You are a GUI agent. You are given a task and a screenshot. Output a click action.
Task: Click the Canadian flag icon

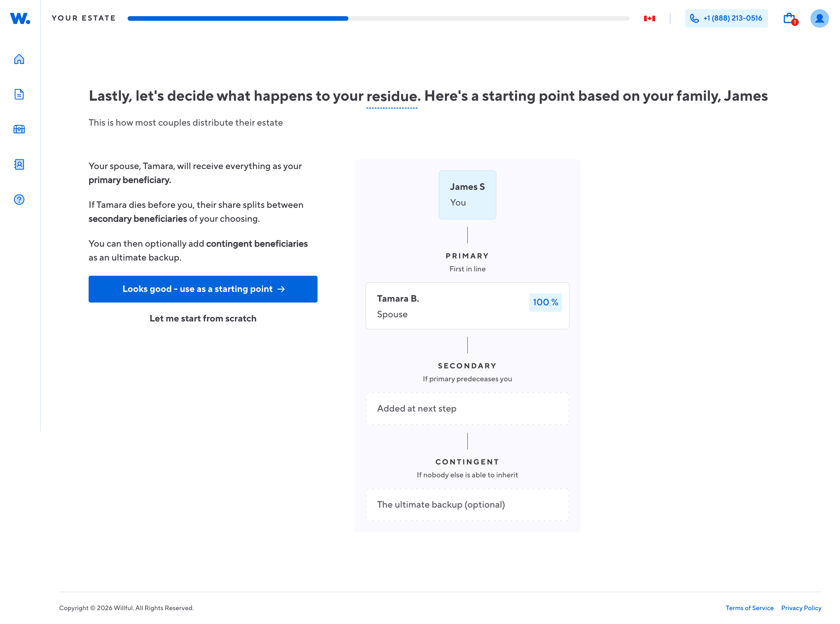(649, 18)
